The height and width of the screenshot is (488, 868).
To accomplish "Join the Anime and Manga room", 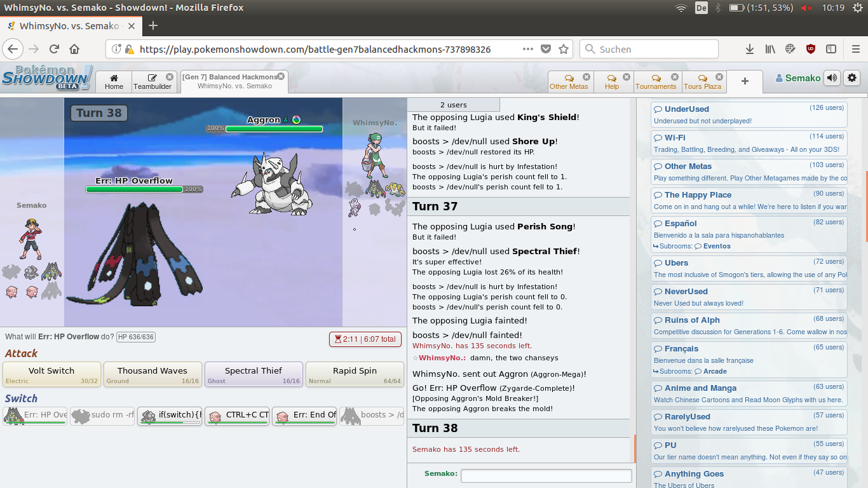I will (749, 393).
